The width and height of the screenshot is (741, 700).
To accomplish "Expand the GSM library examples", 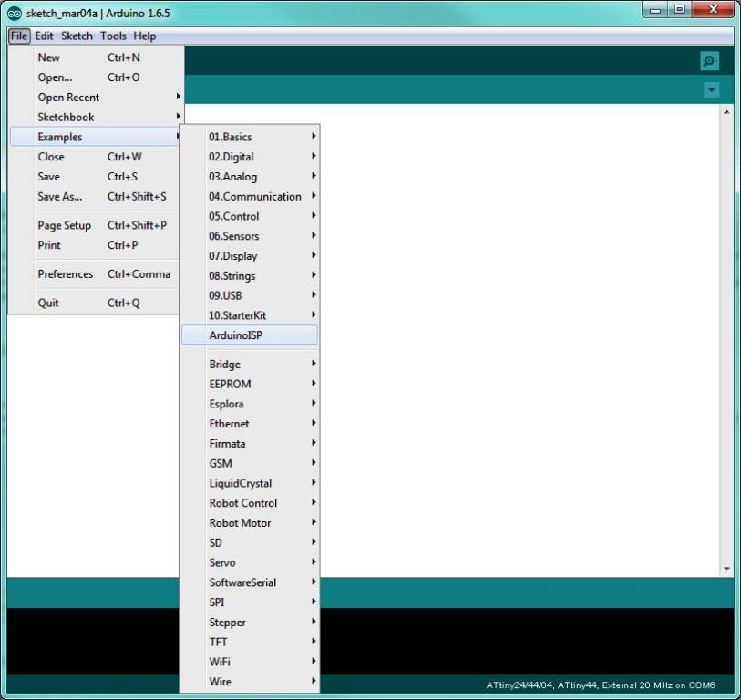I will [x=250, y=464].
